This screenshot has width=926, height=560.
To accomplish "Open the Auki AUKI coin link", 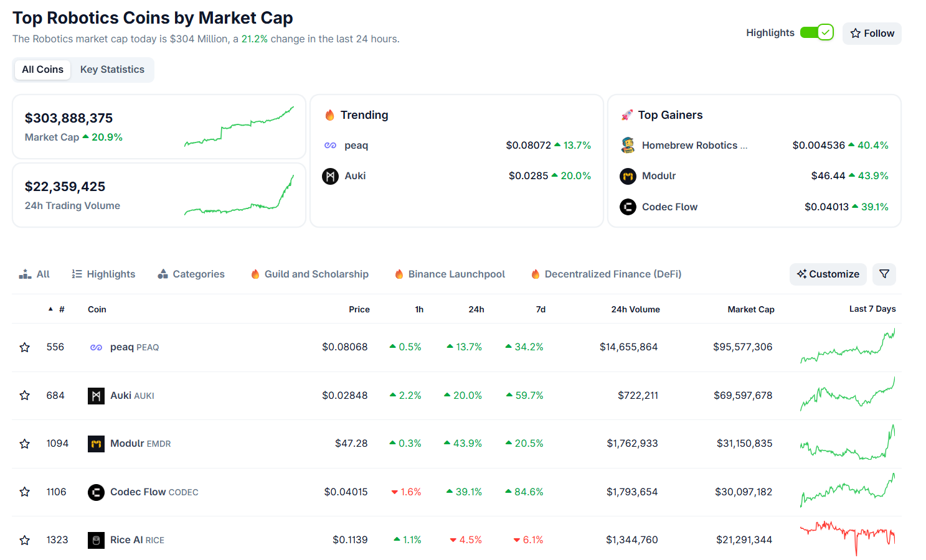I will click(x=132, y=395).
